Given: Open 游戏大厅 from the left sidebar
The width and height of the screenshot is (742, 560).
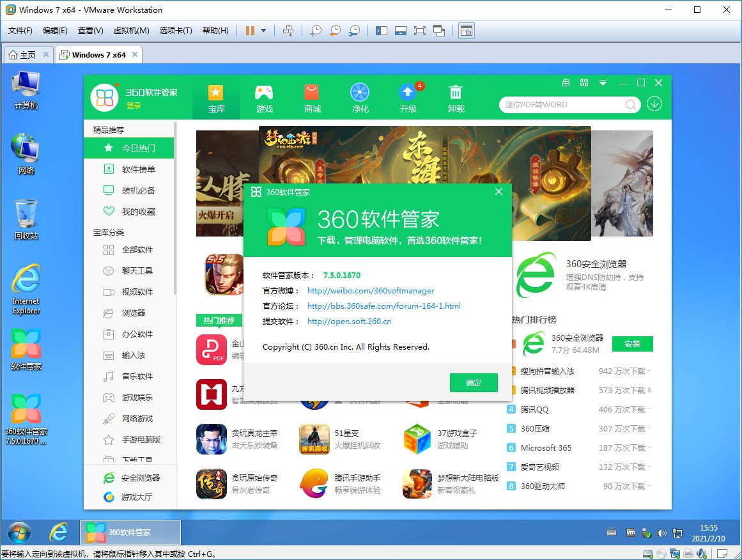Looking at the screenshot, I should [137, 497].
